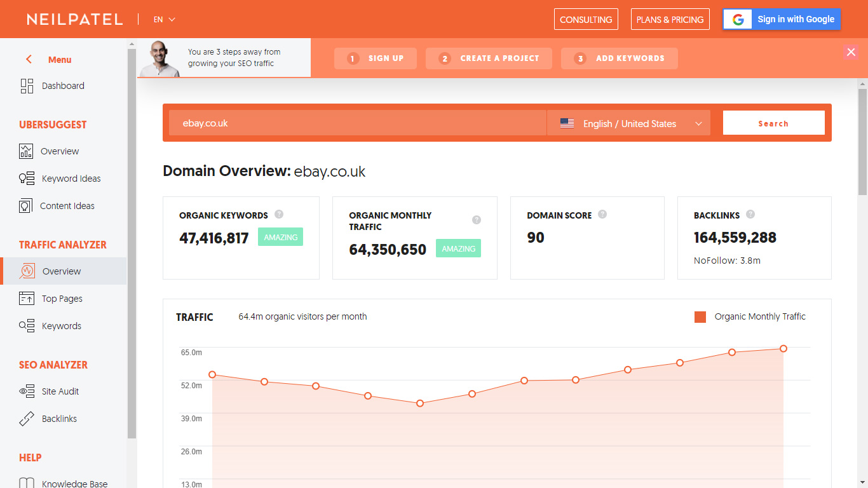Click the Google logo icon
868x488 pixels.
[738, 19]
